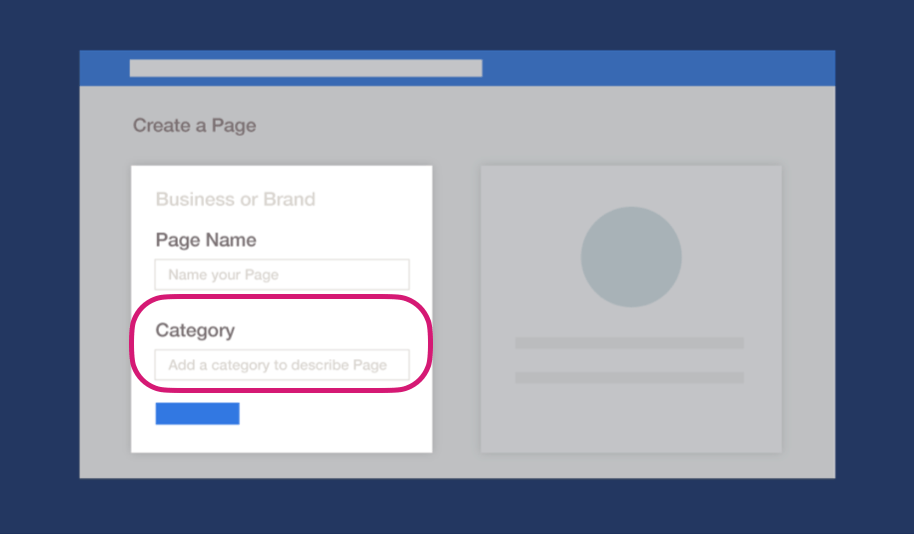This screenshot has width=914, height=534.
Task: Click the 'Category' field label
Action: [195, 331]
